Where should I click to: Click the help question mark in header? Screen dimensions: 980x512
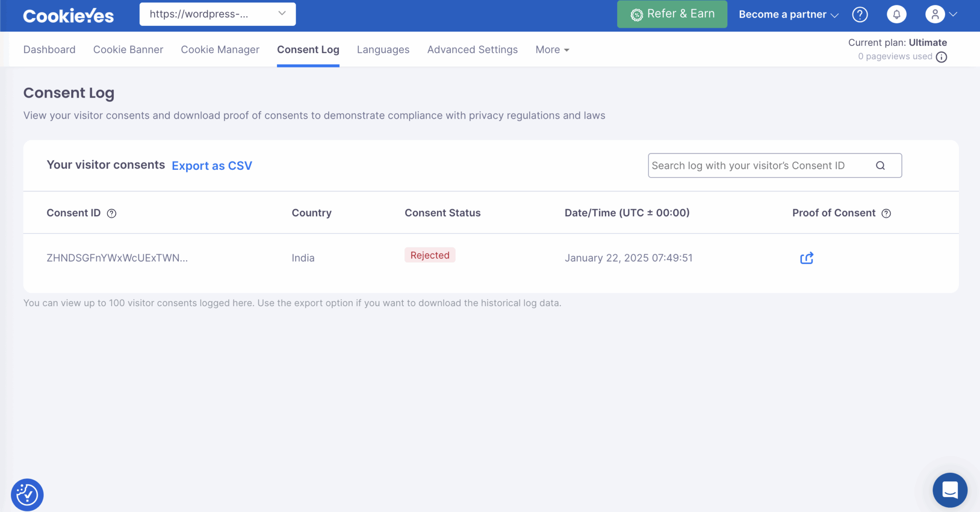click(860, 14)
